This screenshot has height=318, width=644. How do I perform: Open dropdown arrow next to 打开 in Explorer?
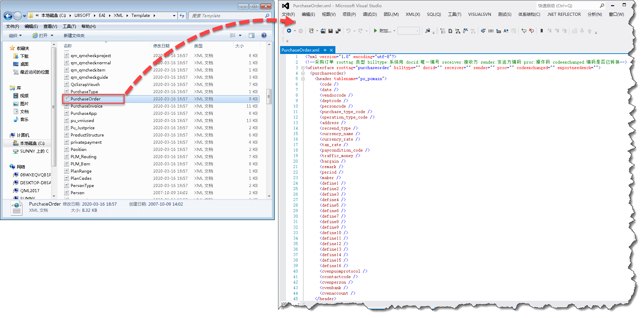52,35
